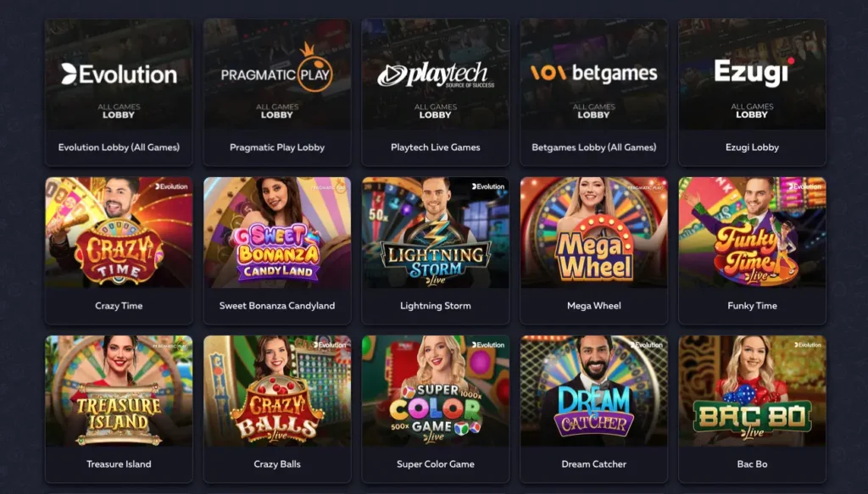The width and height of the screenshot is (868, 494).
Task: Launch the Funky Time game thumbnail
Action: pos(753,233)
